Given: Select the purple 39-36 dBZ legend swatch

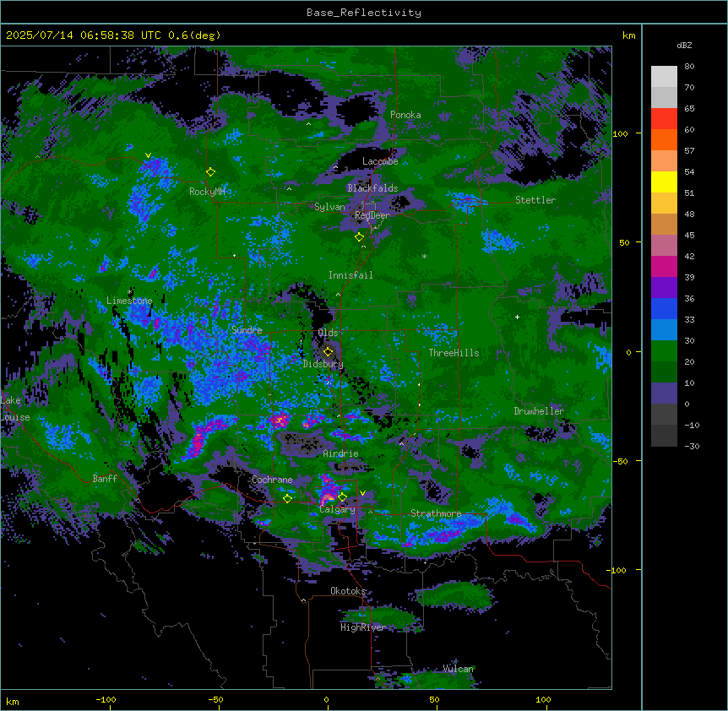Looking at the screenshot, I should (664, 287).
